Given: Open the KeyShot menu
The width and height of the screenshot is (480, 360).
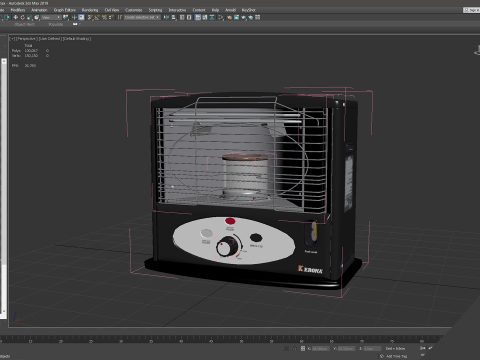Looking at the screenshot, I should (x=249, y=10).
